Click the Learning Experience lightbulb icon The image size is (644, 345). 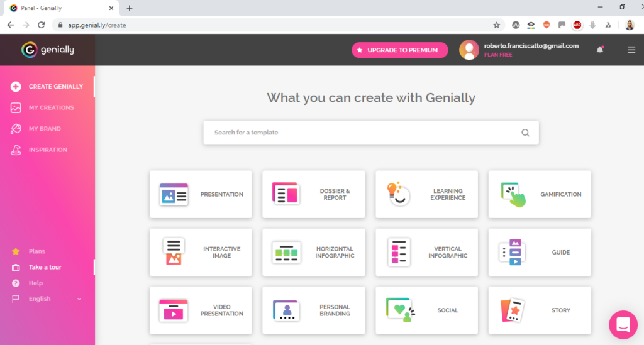point(398,194)
